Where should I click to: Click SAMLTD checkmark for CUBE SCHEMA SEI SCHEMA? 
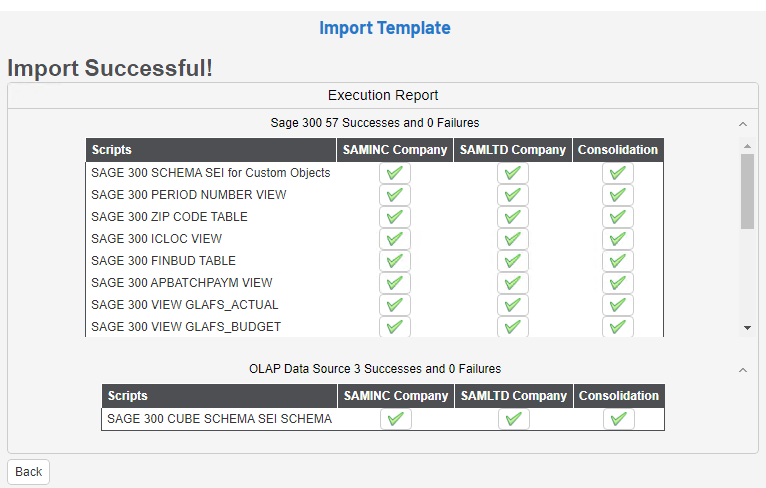click(x=513, y=419)
